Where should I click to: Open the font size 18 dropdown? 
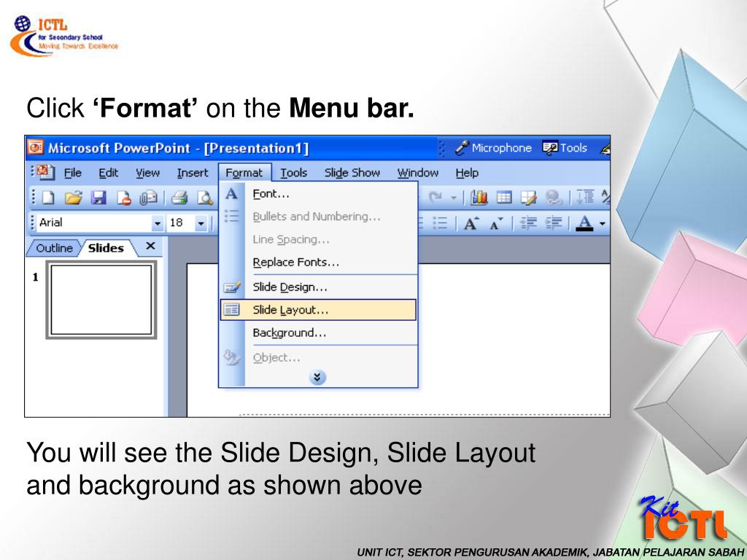201,223
